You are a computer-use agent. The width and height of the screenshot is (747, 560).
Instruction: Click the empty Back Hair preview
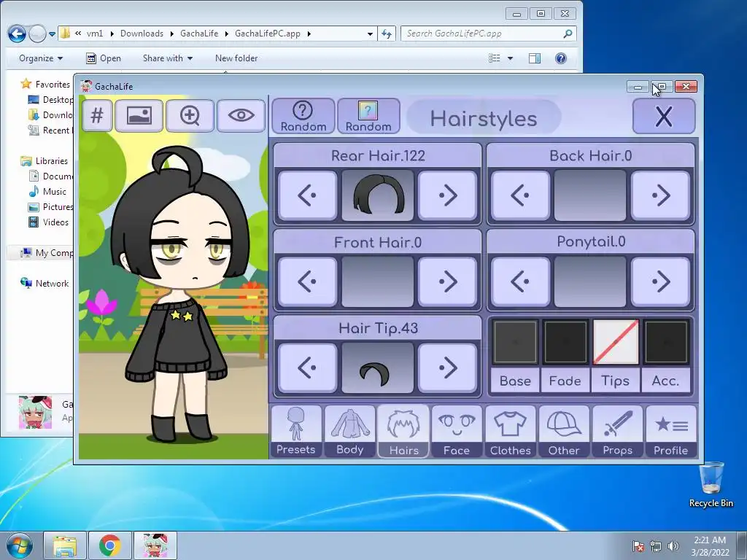coord(590,195)
